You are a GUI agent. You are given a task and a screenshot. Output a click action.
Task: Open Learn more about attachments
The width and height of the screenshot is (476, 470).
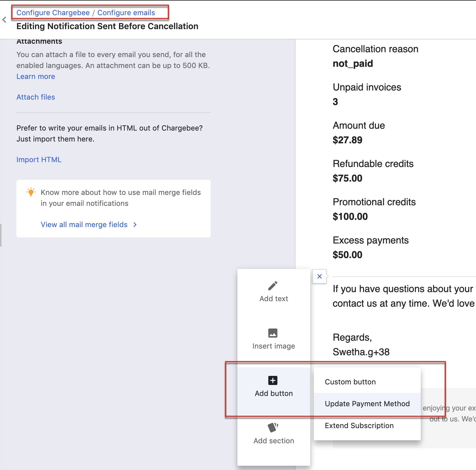36,77
